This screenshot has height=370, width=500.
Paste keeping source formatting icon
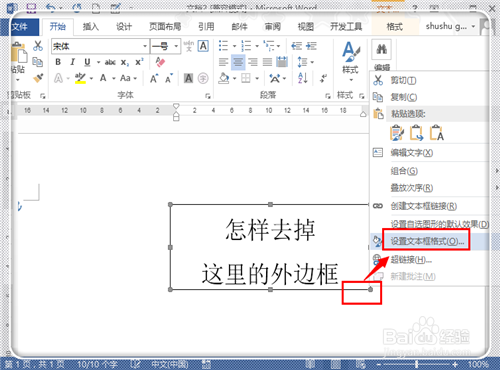pyautogui.click(x=397, y=132)
